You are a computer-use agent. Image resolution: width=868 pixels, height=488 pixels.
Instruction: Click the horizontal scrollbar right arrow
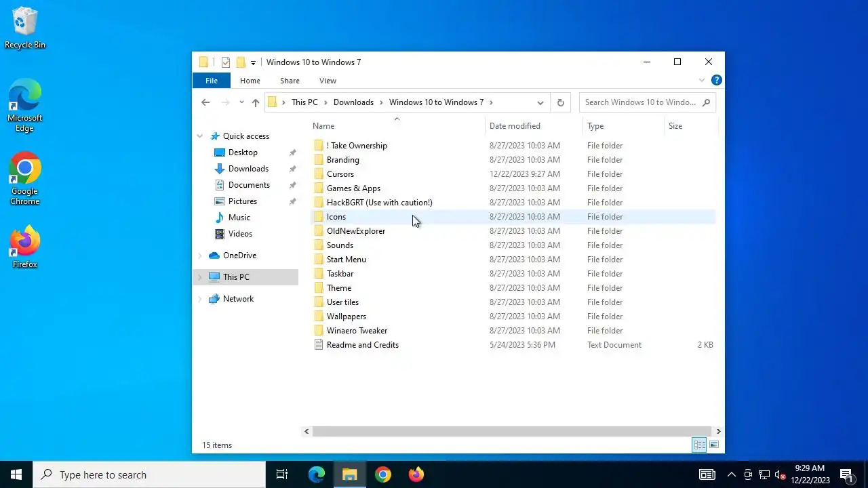point(718,431)
